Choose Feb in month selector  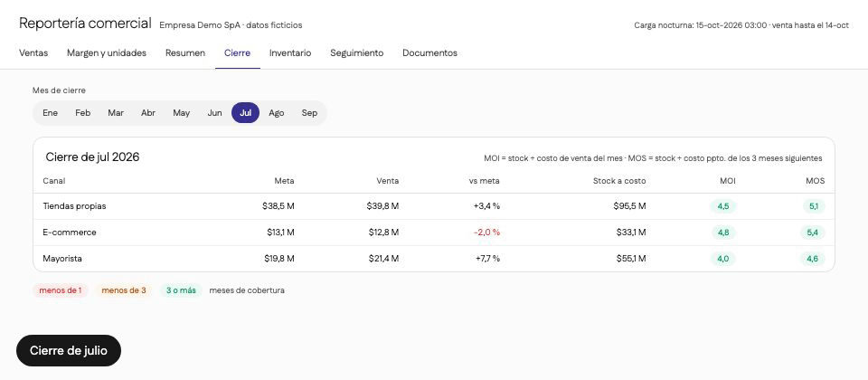82,113
